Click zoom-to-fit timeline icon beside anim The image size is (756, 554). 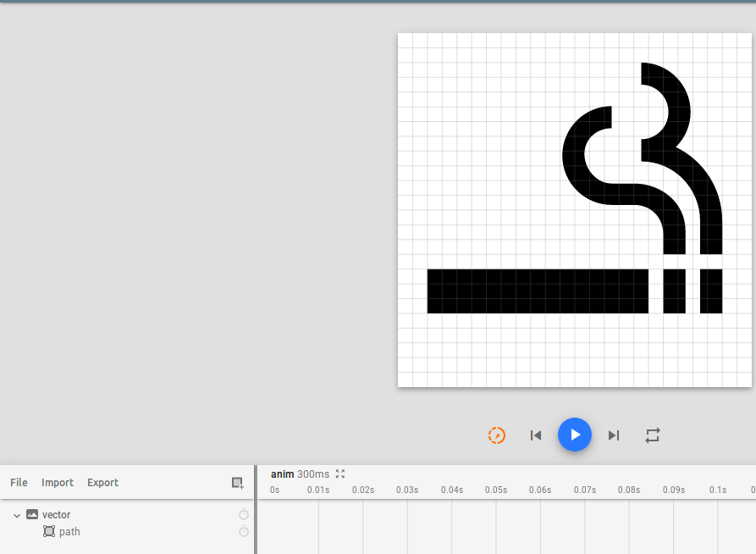click(x=340, y=474)
